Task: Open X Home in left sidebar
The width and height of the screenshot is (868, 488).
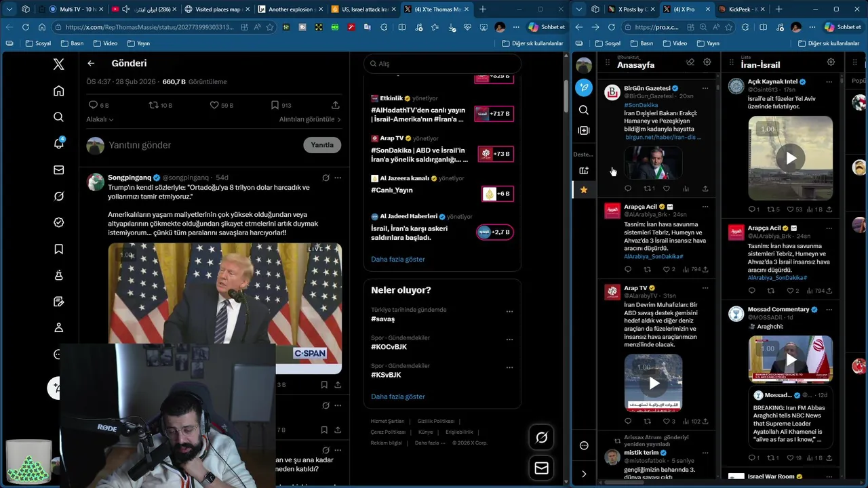Action: pos(59,91)
